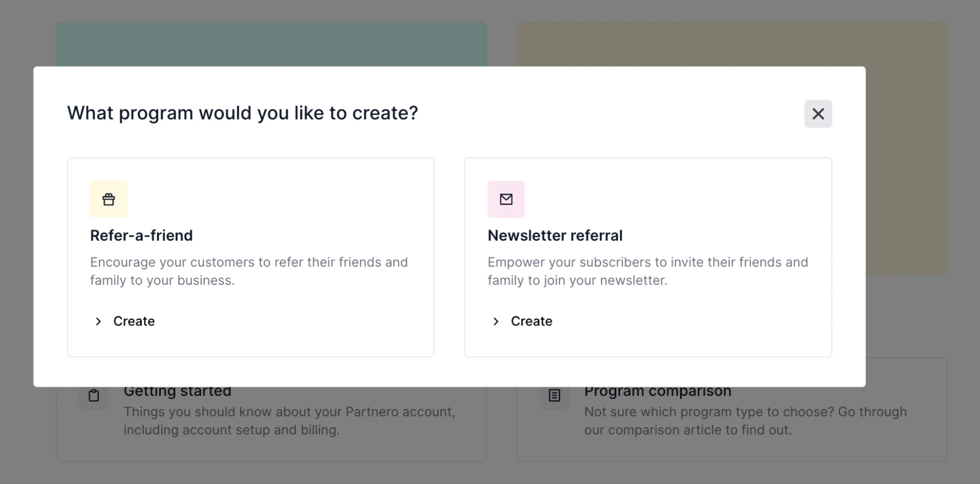Image resolution: width=980 pixels, height=484 pixels.
Task: Click the Program comparison description text
Action: point(745,421)
